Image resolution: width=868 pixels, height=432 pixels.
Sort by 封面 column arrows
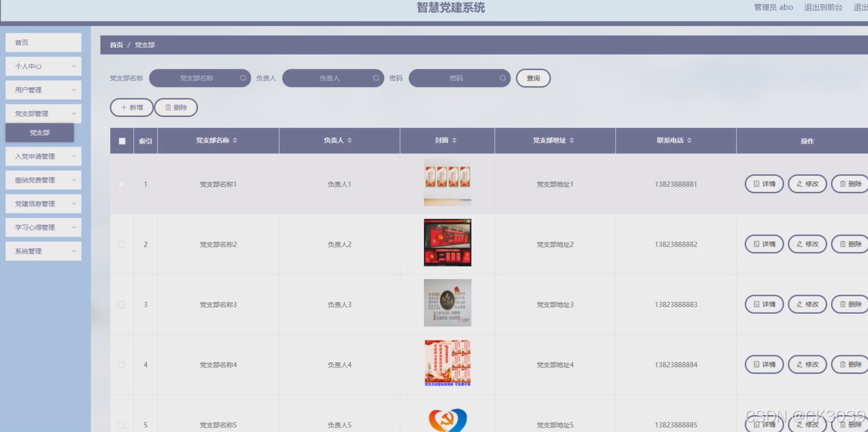pyautogui.click(x=454, y=140)
